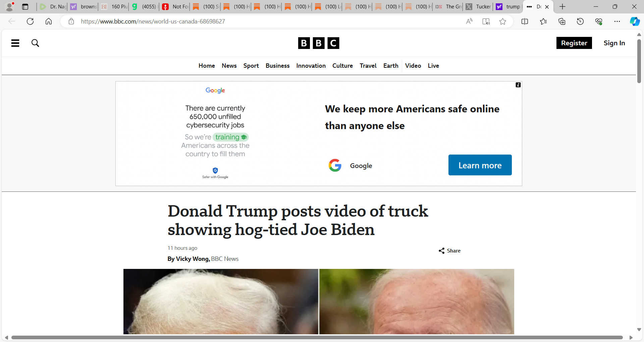Switch to the 160 Plu tab
This screenshot has width=644, height=342.
coord(114,7)
